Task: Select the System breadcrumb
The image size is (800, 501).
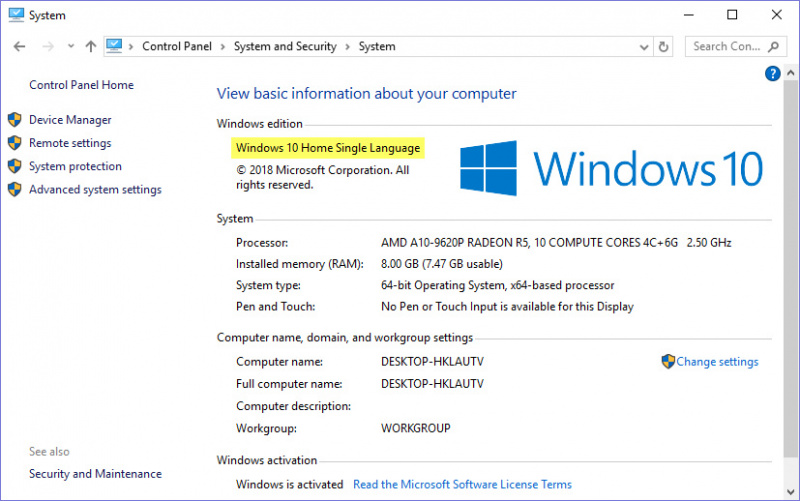Action: (x=377, y=46)
